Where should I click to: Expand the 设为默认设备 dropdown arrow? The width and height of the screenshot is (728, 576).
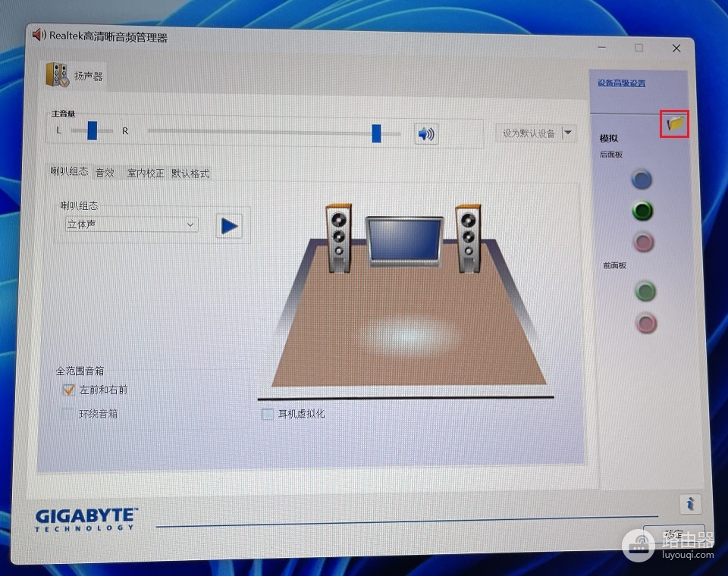click(x=568, y=133)
